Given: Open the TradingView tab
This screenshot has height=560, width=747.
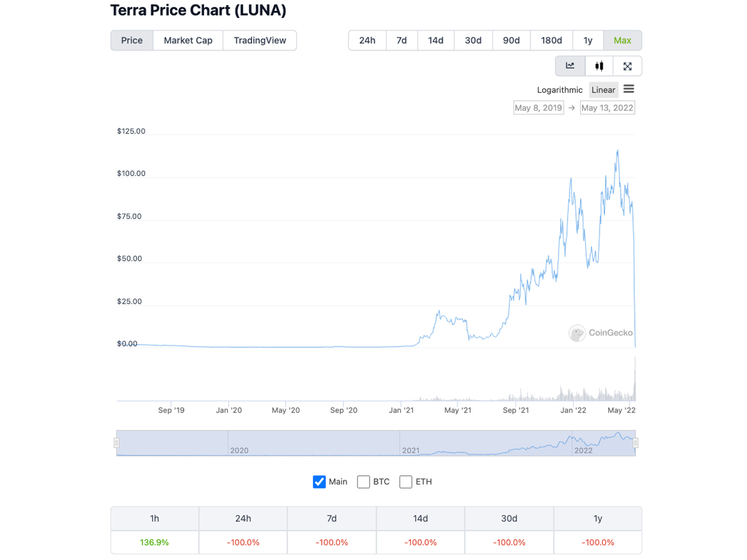Looking at the screenshot, I should [260, 40].
